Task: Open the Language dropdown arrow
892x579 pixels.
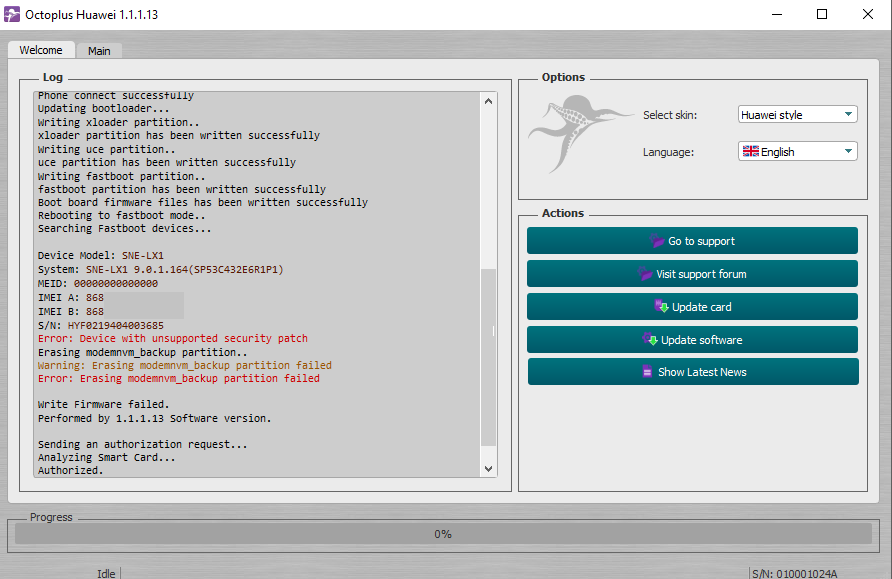Action: pyautogui.click(x=848, y=151)
